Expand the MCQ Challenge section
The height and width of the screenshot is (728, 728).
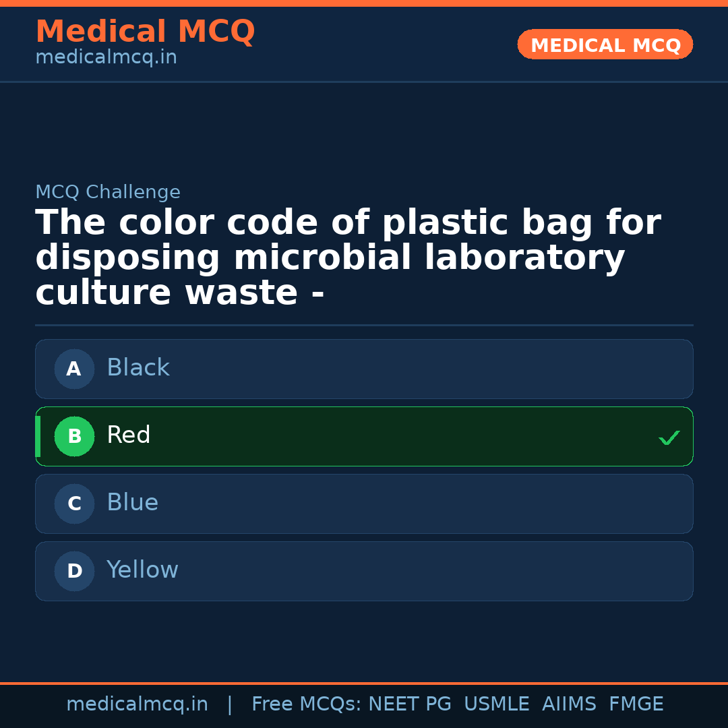(108, 192)
